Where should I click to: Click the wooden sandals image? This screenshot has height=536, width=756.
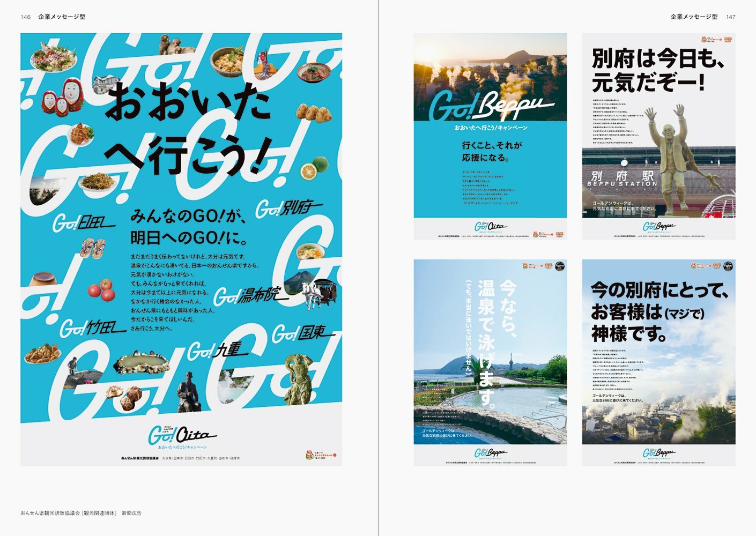[x=92, y=249]
